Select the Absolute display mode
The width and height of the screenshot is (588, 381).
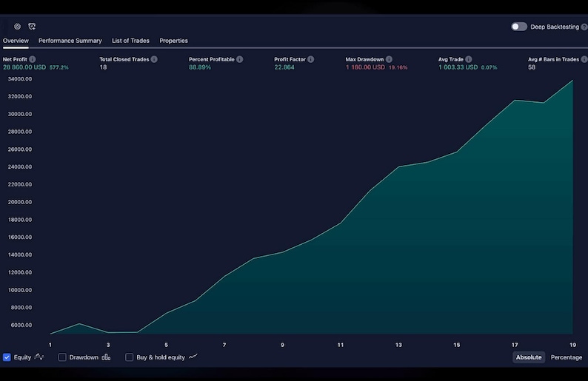tap(528, 357)
